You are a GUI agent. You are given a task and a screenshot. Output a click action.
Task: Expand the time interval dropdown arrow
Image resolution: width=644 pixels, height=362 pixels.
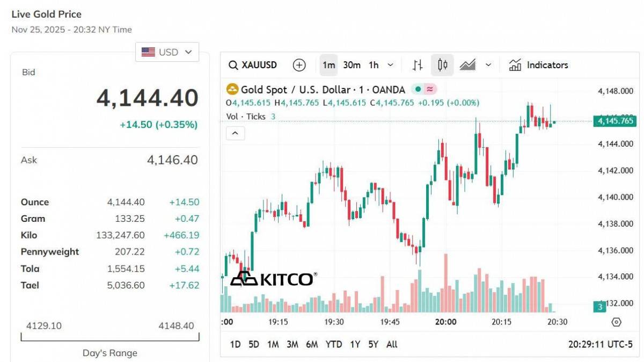click(x=390, y=66)
